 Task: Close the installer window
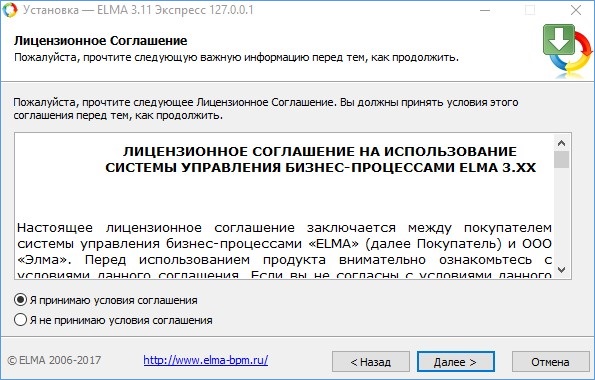point(576,10)
